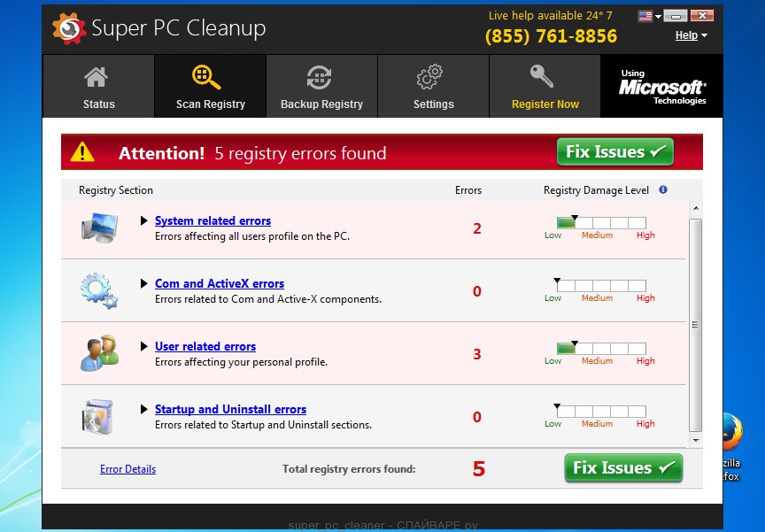This screenshot has height=532, width=765.
Task: Click 'Errors affecting your personal profile.' text
Action: [241, 362]
